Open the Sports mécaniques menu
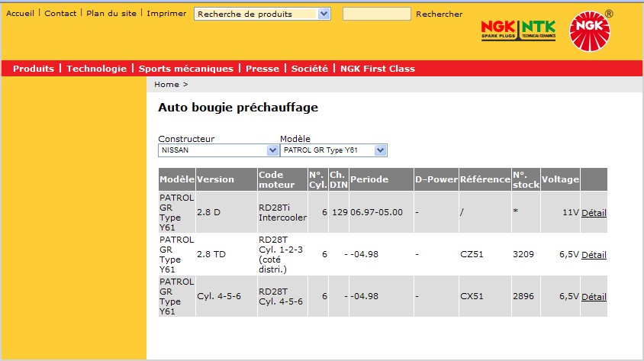 coord(186,69)
